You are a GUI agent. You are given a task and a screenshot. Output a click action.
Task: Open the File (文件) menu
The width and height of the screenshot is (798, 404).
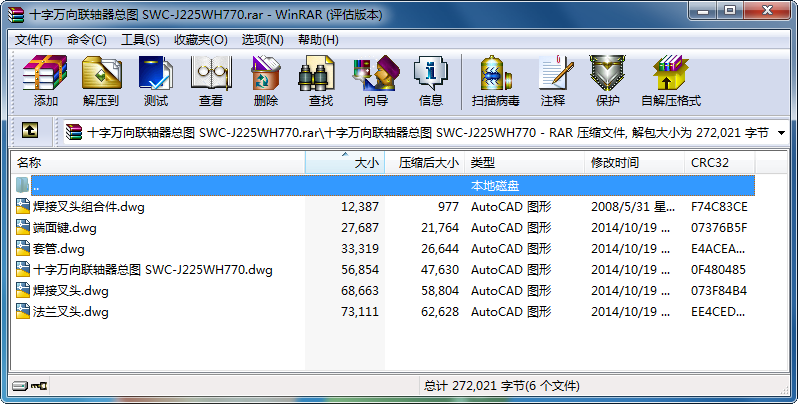34,39
